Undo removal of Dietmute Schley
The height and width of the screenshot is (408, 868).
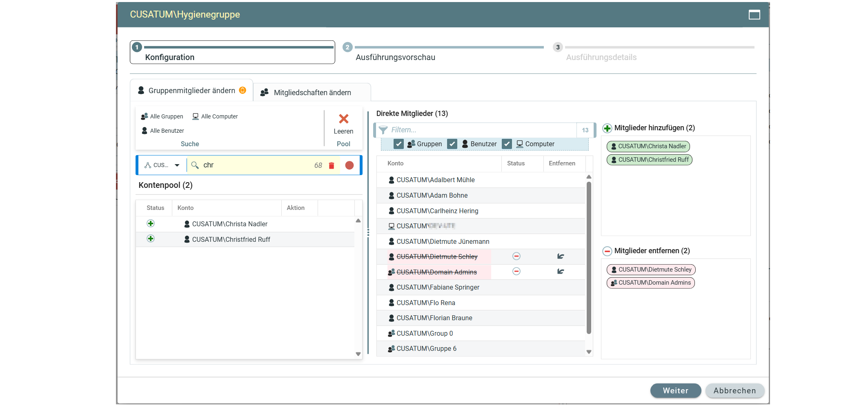pyautogui.click(x=561, y=256)
